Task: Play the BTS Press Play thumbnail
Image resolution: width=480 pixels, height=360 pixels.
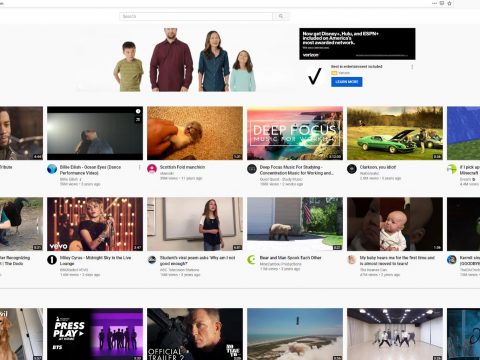Action: tap(95, 334)
